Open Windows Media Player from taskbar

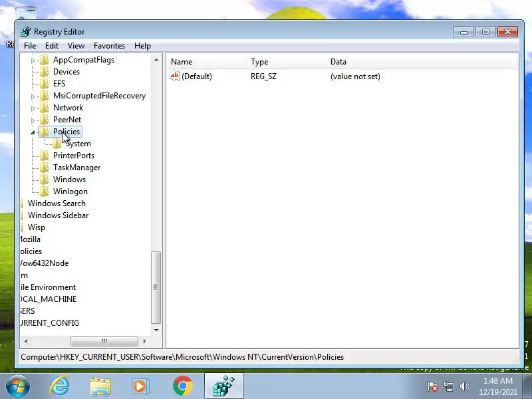point(141,386)
